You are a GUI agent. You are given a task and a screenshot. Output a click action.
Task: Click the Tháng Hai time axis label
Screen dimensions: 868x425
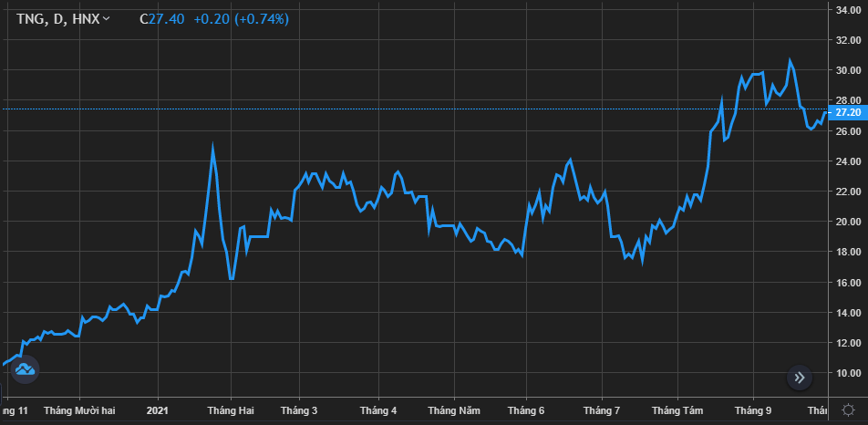(x=231, y=410)
